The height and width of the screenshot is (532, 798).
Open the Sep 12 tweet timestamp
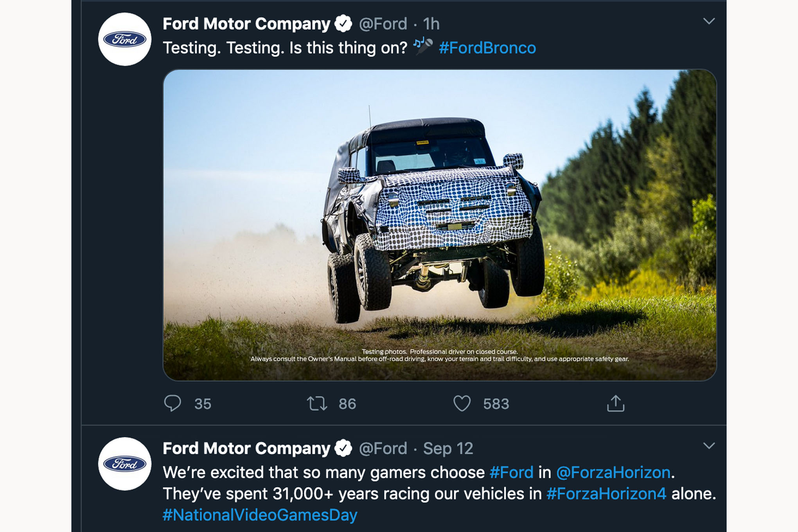(448, 448)
